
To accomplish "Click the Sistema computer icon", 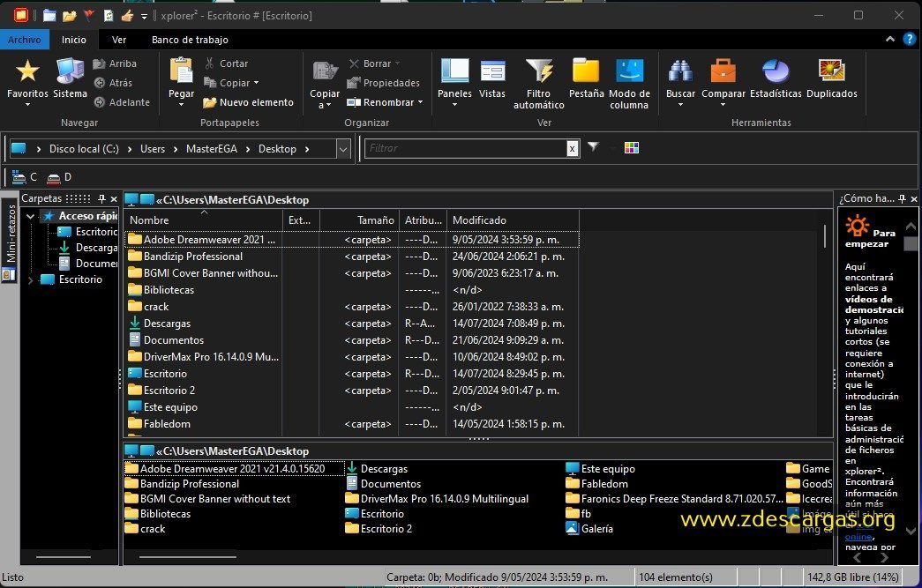I will pyautogui.click(x=70, y=78).
